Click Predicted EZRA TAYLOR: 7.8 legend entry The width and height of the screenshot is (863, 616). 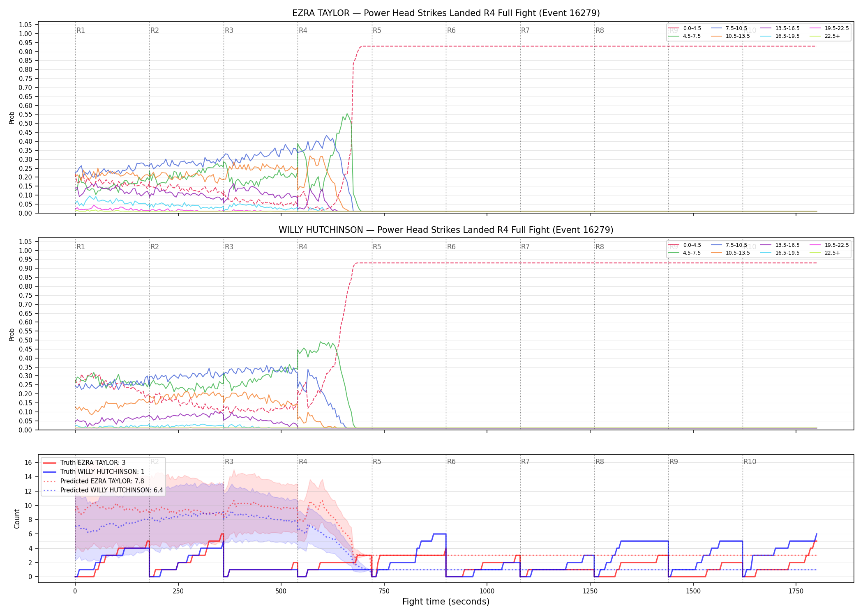click(x=94, y=481)
